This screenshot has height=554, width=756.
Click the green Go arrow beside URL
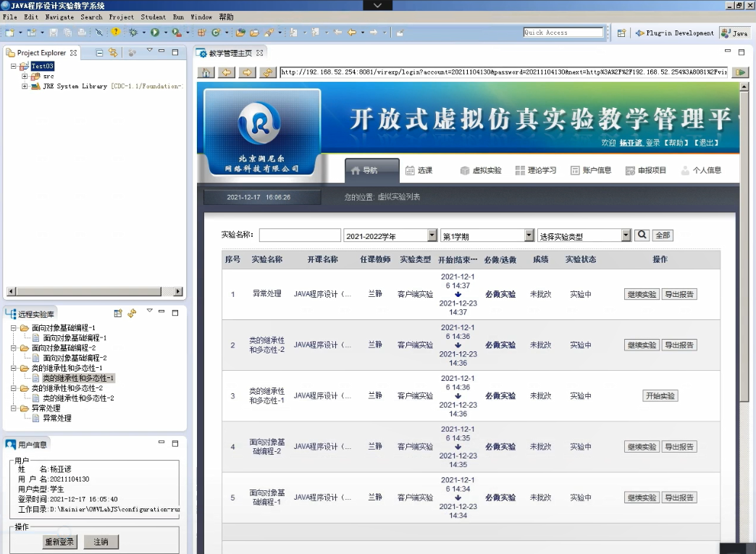coord(740,72)
